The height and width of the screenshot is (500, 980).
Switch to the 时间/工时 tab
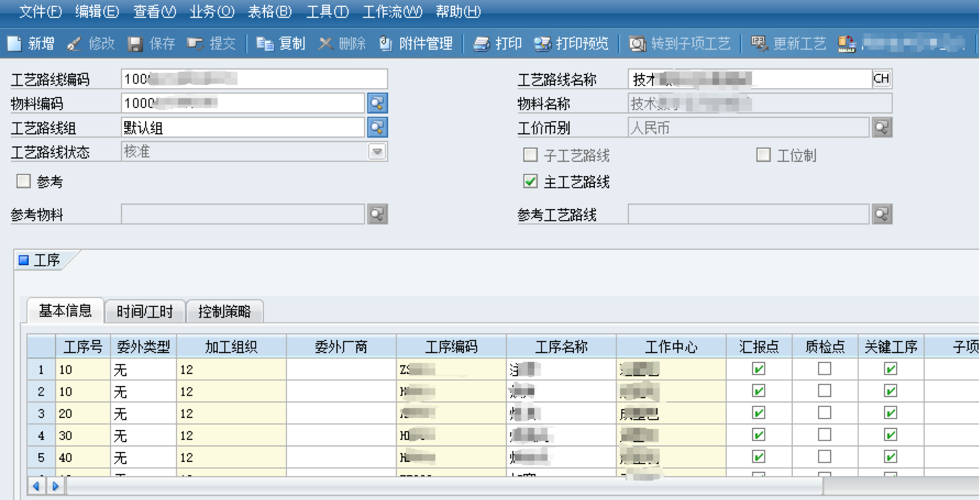(145, 312)
